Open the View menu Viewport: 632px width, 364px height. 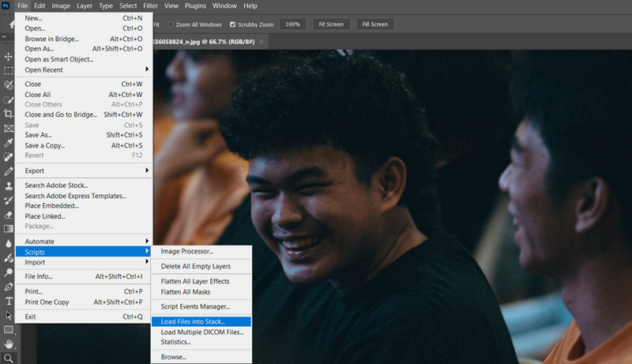click(x=171, y=6)
